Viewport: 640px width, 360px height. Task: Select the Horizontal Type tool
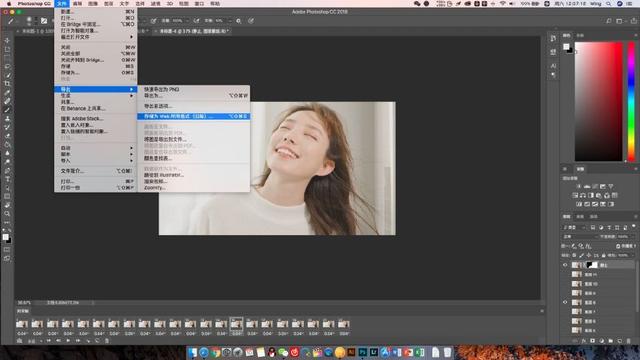7,179
